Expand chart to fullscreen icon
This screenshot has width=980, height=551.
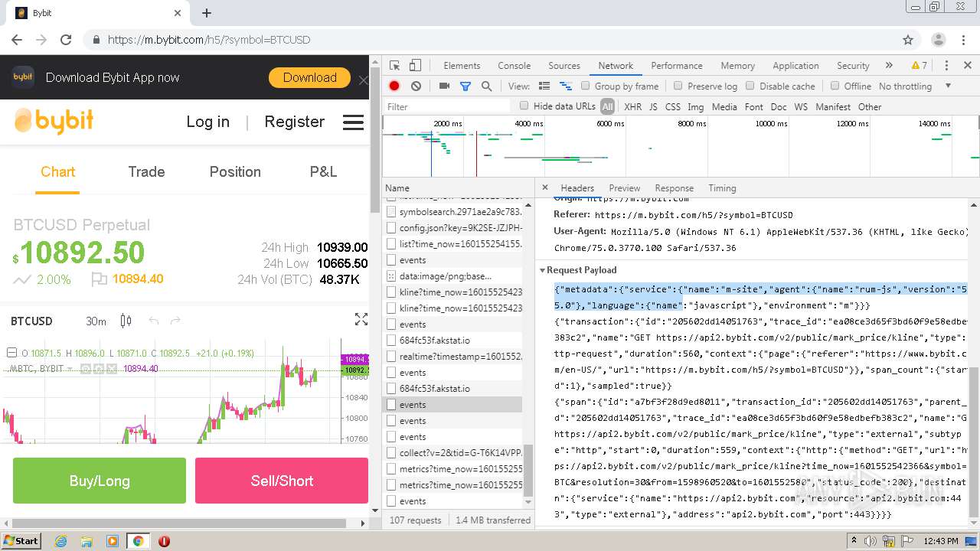click(361, 320)
